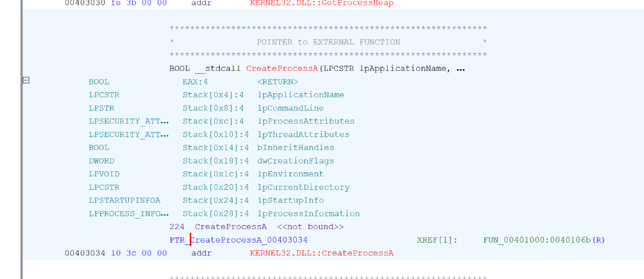Select address 00403034 in the listing
The image size is (644, 279).
85,253
